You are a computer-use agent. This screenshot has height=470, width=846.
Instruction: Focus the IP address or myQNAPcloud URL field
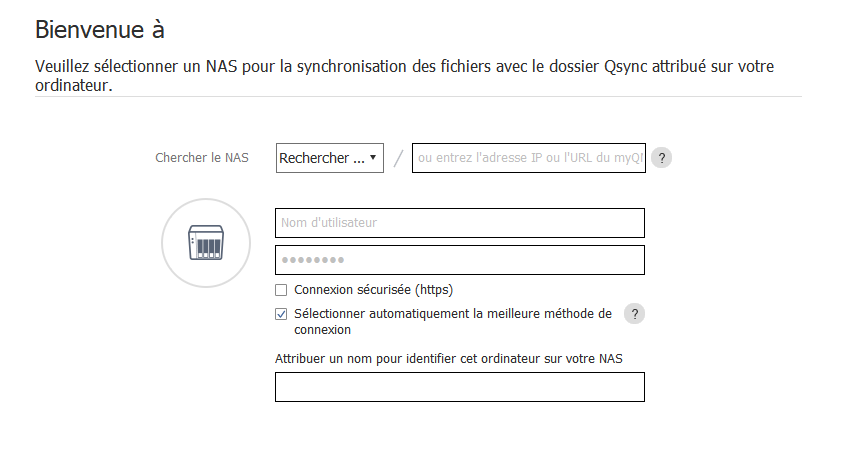528,158
